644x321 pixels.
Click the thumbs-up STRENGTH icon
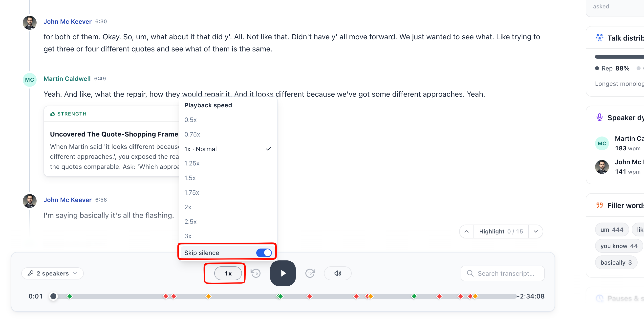[x=52, y=114]
